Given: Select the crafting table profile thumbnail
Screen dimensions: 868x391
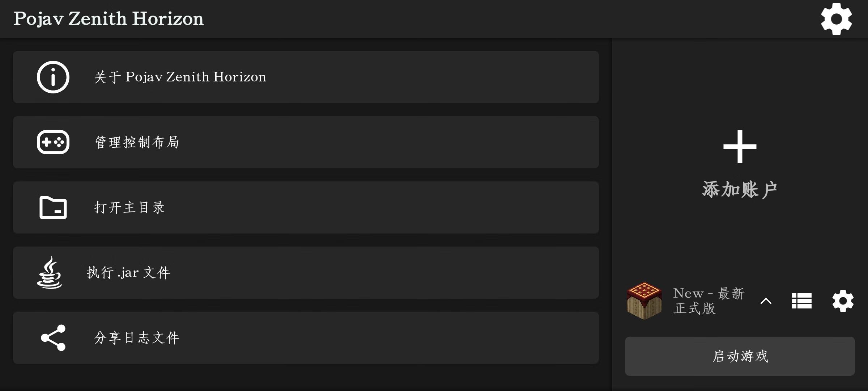Looking at the screenshot, I should 644,301.
